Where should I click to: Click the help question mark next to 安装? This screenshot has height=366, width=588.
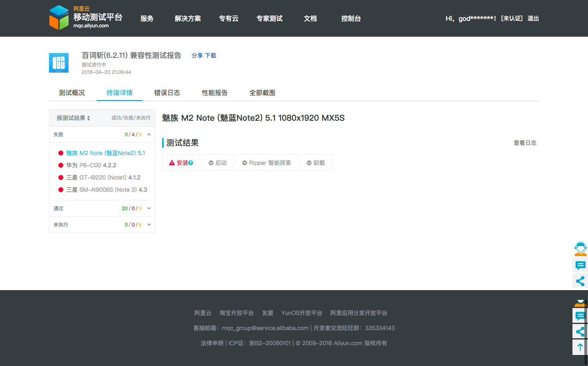[191, 163]
